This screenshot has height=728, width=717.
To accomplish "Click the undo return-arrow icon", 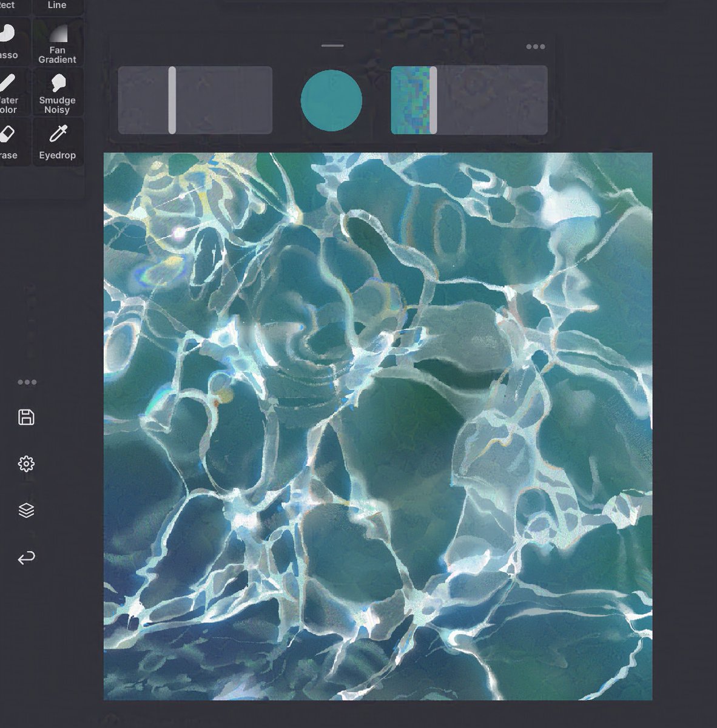I will (x=26, y=558).
